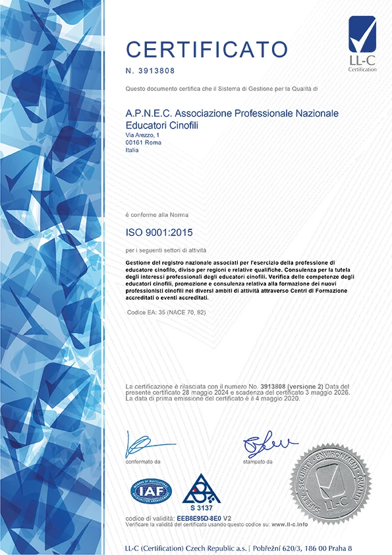Viewport: 392px width, 555px height.
Task: Click the 'confermato da' signature
Action: [x=150, y=444]
